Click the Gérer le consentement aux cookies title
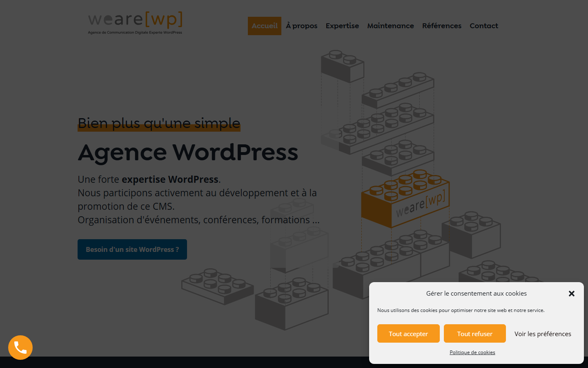 (x=477, y=294)
